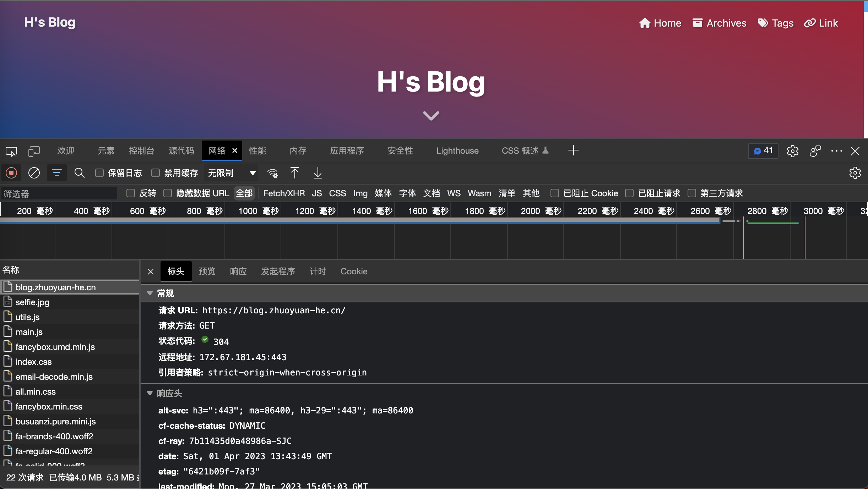The height and width of the screenshot is (489, 868).
Task: Export HAR file download arrow
Action: pos(318,173)
